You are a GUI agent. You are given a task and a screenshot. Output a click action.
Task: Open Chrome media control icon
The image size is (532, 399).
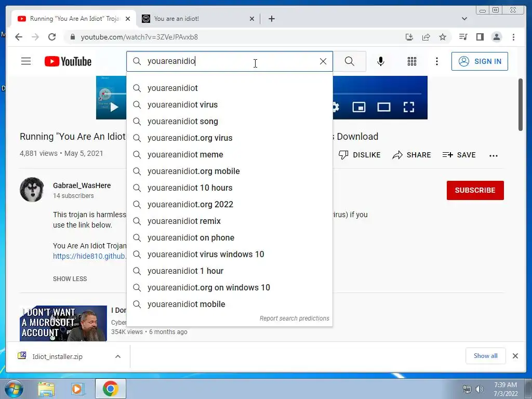(x=463, y=37)
